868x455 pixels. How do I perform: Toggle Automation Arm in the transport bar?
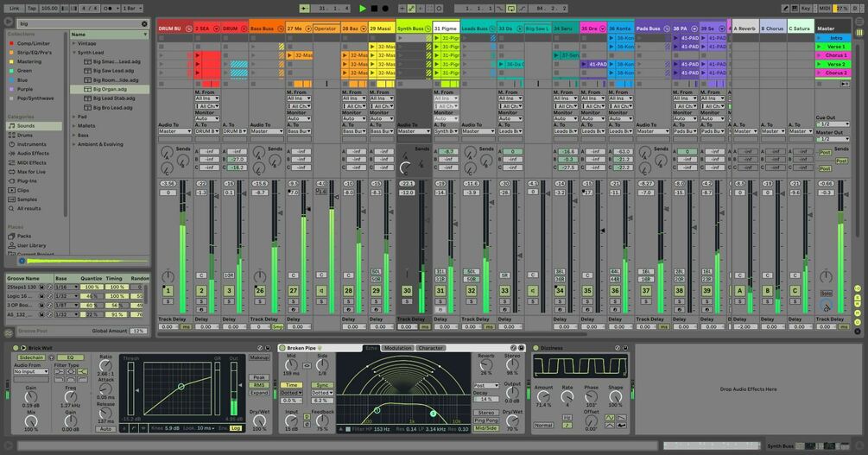(411, 9)
